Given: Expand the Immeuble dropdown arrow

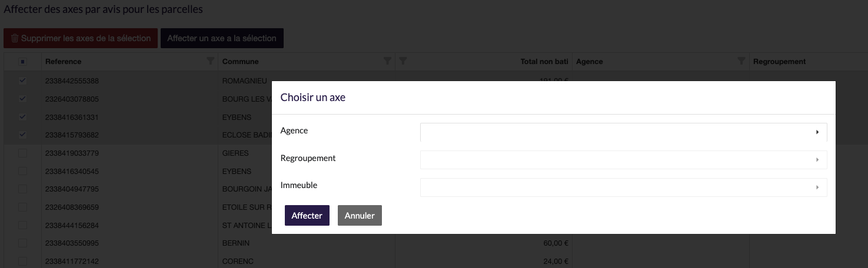Looking at the screenshot, I should pyautogui.click(x=817, y=187).
